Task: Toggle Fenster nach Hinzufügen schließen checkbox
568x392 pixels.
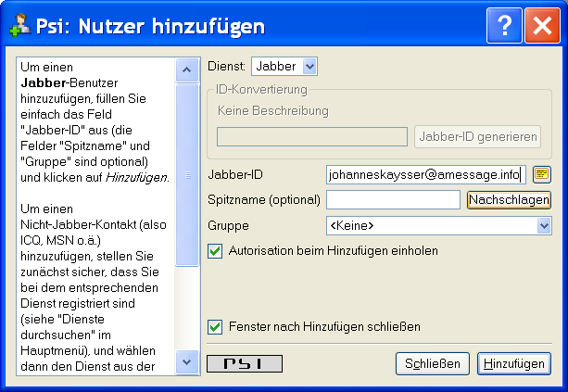Action: [215, 327]
